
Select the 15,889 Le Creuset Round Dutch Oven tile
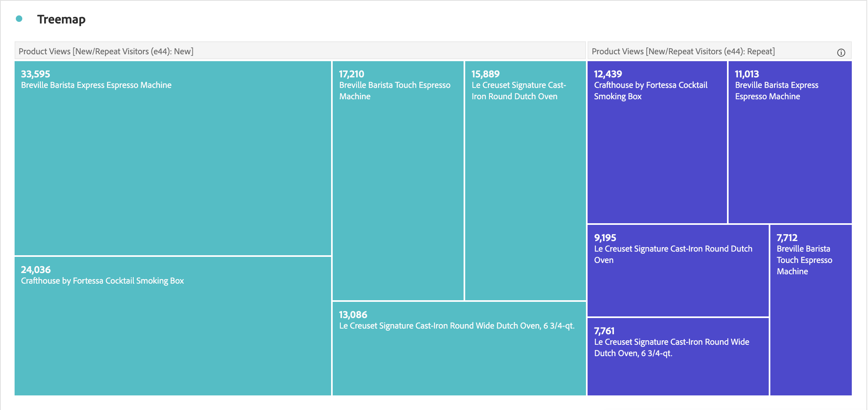(x=525, y=178)
